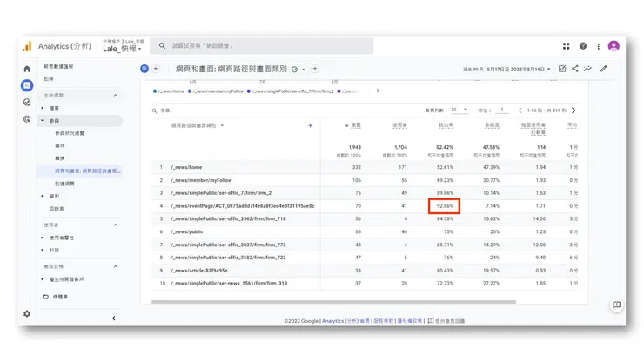Open the date range picker ending 2023年8月14日

(x=506, y=69)
